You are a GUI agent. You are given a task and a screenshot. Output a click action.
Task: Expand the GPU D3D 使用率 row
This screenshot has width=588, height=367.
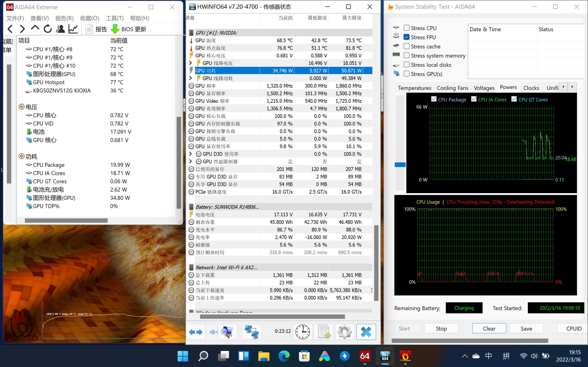coord(190,154)
